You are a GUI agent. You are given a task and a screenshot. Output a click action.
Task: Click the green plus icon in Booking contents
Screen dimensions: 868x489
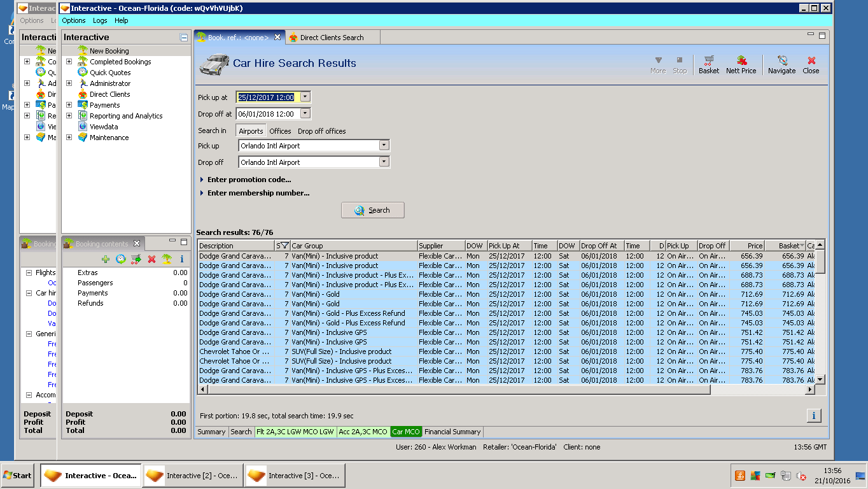coord(106,259)
